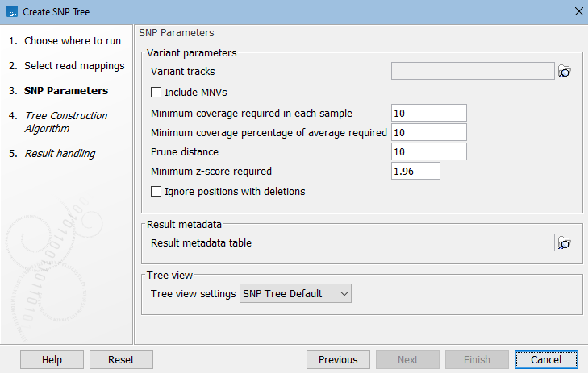Viewport: 588px width, 373px height.
Task: Jump to the SNP Parameters step
Action: tap(66, 90)
